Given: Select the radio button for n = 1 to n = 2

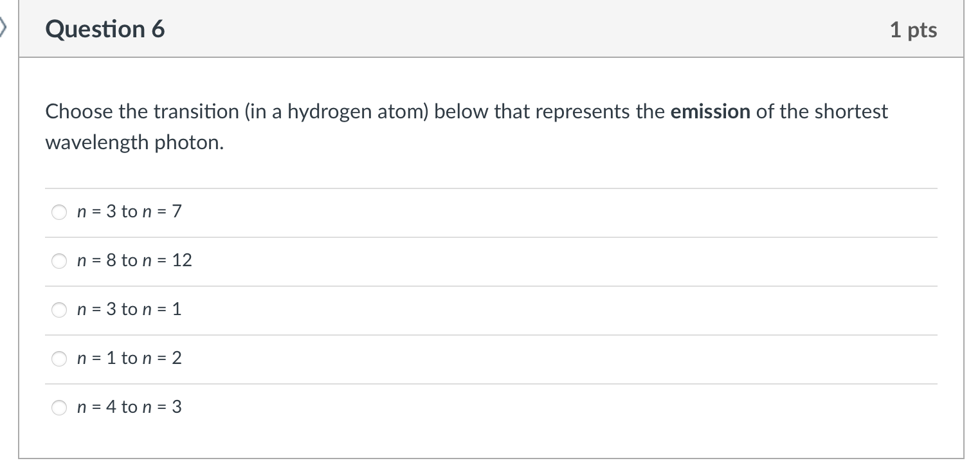Looking at the screenshot, I should point(59,359).
